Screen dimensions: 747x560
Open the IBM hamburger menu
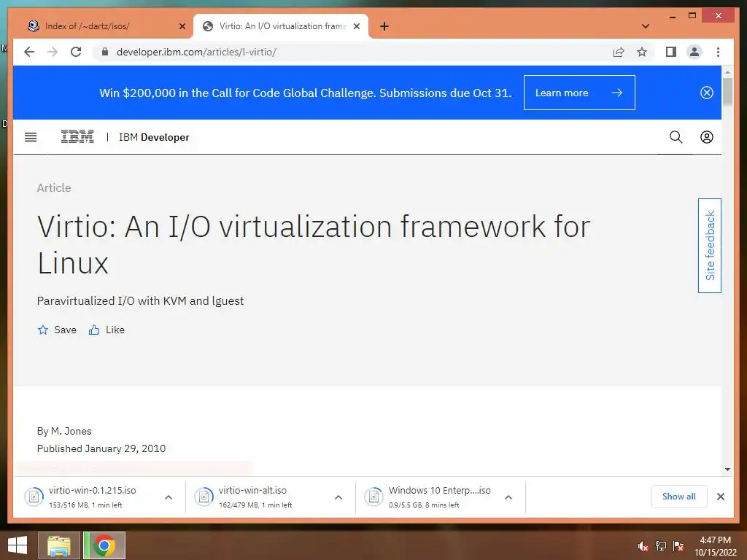[31, 137]
